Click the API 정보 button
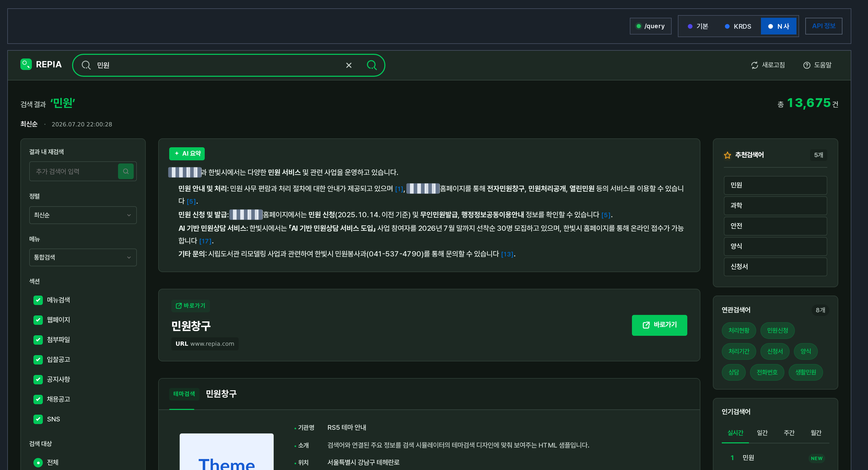Image resolution: width=868 pixels, height=470 pixels. click(824, 26)
